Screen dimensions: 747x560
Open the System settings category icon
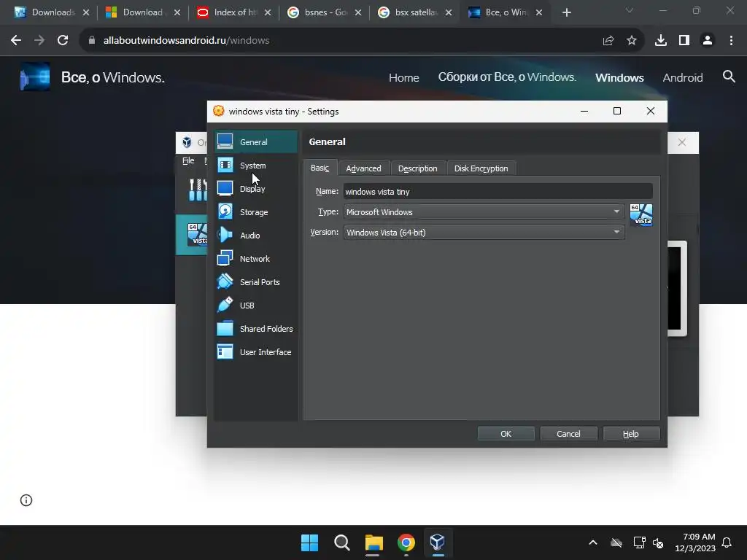click(225, 165)
